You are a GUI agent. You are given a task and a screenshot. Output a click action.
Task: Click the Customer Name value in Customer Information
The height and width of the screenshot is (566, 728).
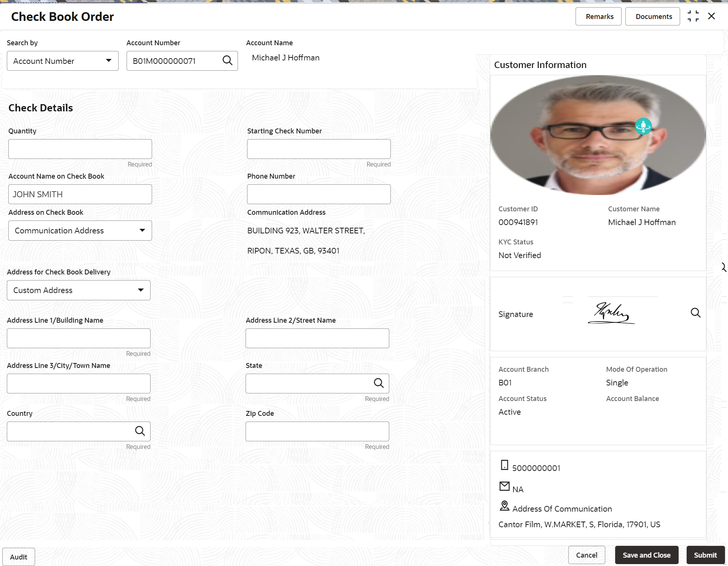click(642, 222)
